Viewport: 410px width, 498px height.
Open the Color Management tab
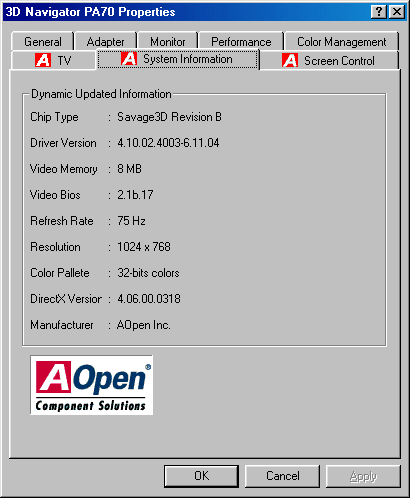coord(342,42)
